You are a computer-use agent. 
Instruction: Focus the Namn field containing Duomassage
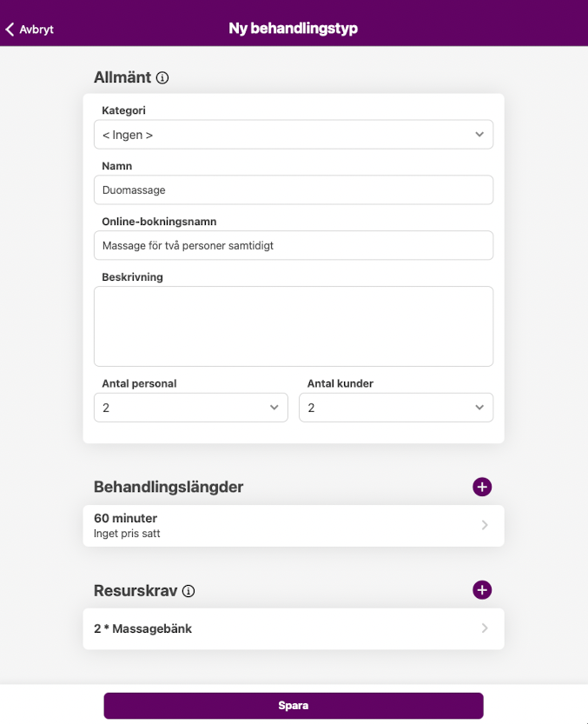pyautogui.click(x=294, y=189)
